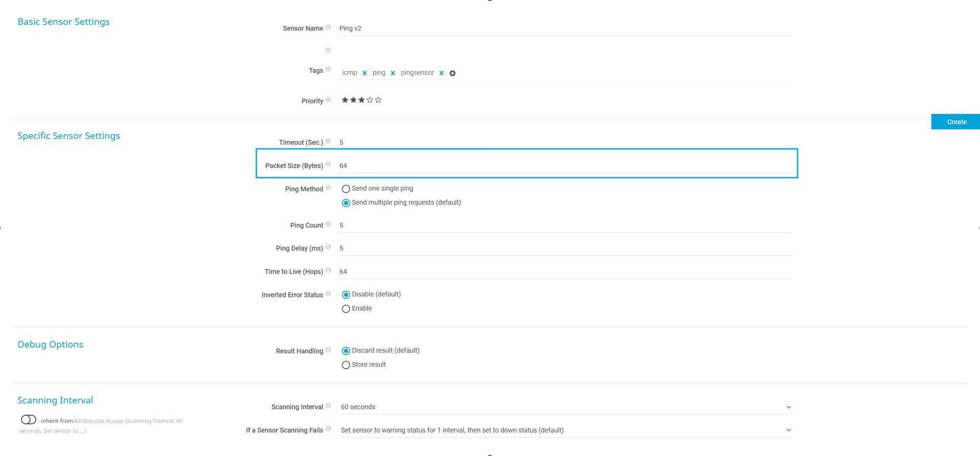Click the info icon next to Sensor Name
Viewport: 980px width, 456px height.
tap(328, 27)
